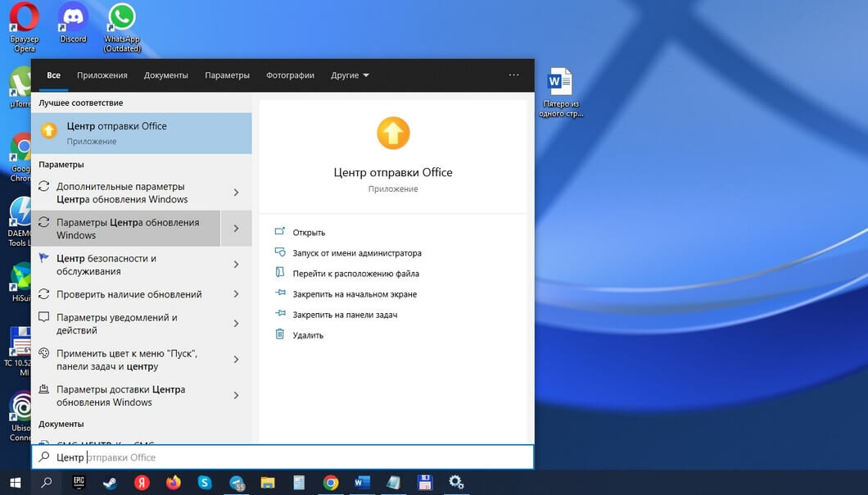Open Параметры уведомлений и действий result

click(x=125, y=324)
